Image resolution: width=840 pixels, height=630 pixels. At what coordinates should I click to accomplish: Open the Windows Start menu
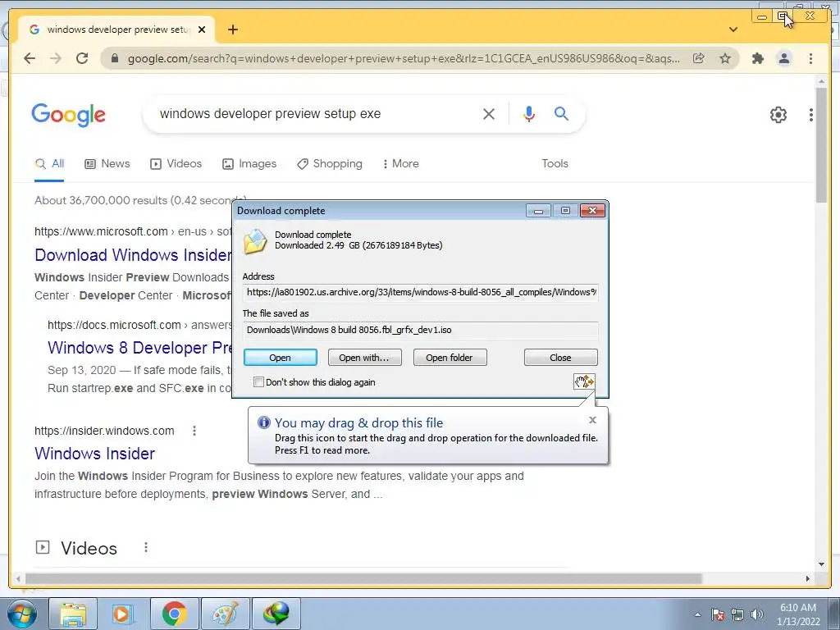click(x=22, y=614)
